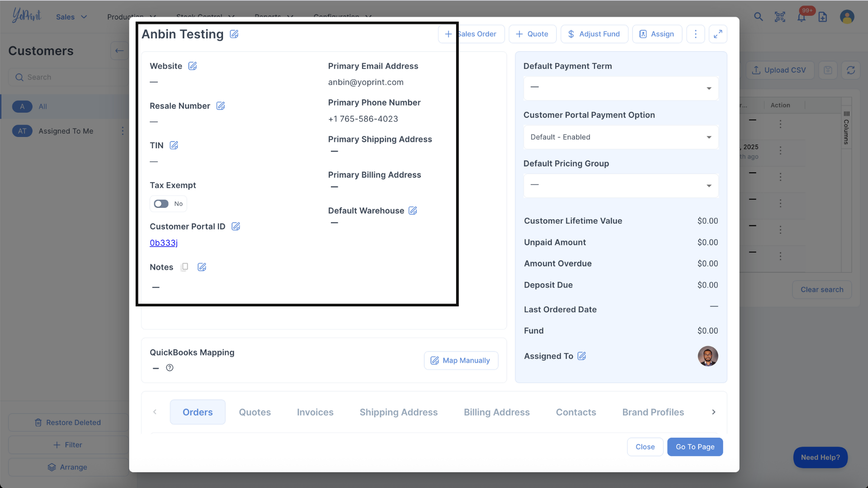Edit the Resale Number field
The image size is (868, 488).
coord(221,106)
